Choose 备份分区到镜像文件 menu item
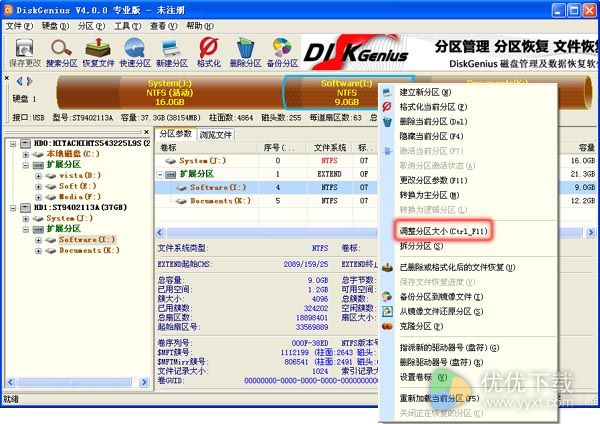This screenshot has height=424, width=600. point(468,297)
